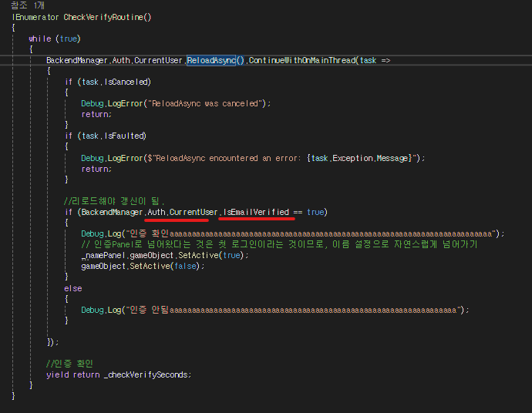Click the 'ReloadAsync encountered an error' string
This screenshot has height=413, width=532.
226,158
